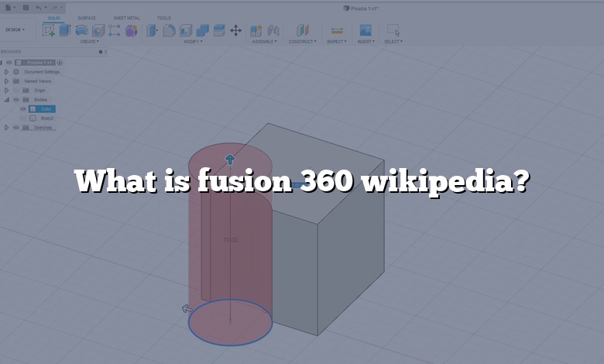Select the Press Pull tool icon
The height and width of the screenshot is (364, 604).
pos(152,30)
